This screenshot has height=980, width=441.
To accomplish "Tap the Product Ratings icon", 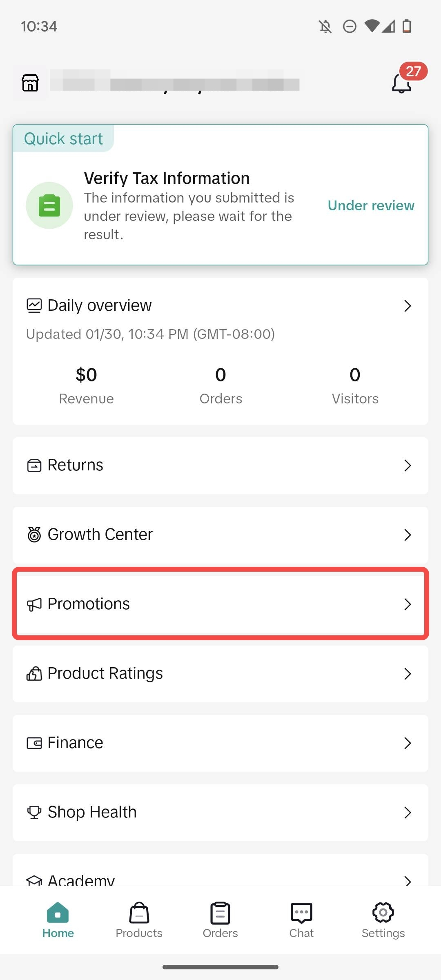I will click(x=34, y=673).
